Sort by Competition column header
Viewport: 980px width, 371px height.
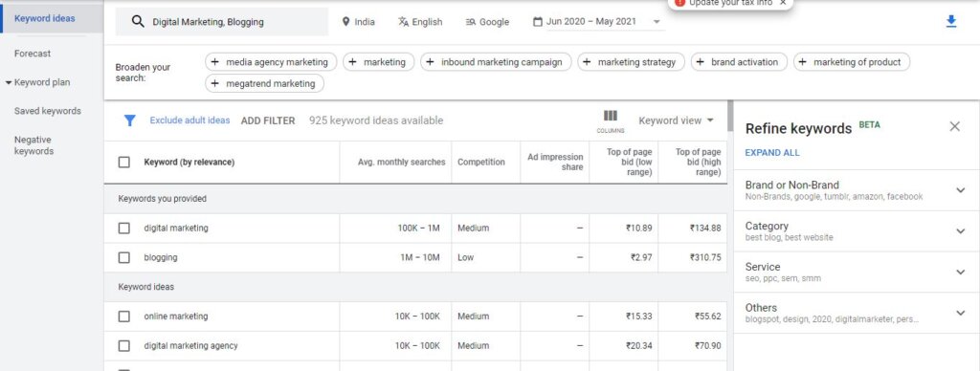pyautogui.click(x=480, y=163)
